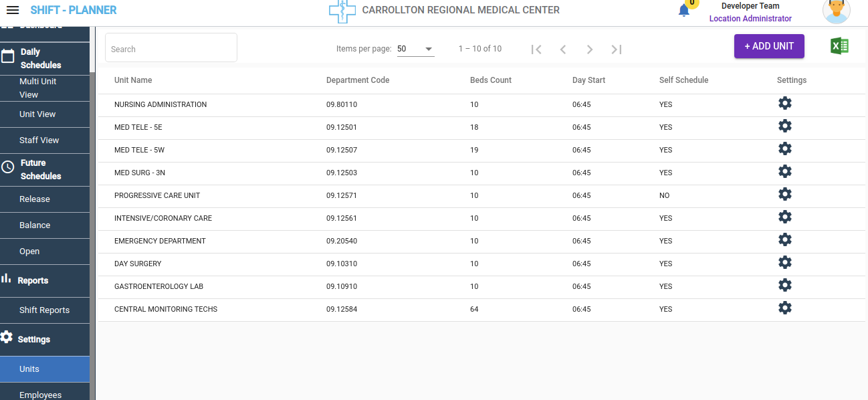Open the user avatar profile

point(836,11)
